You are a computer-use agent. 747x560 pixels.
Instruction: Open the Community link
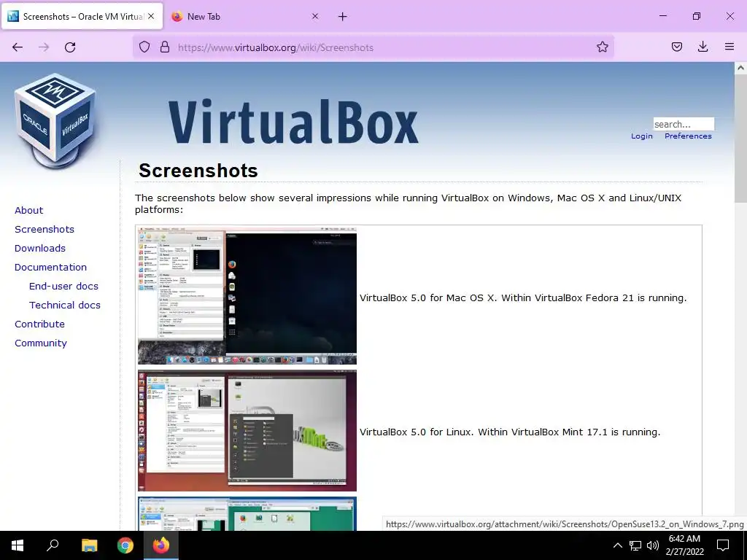click(x=41, y=343)
